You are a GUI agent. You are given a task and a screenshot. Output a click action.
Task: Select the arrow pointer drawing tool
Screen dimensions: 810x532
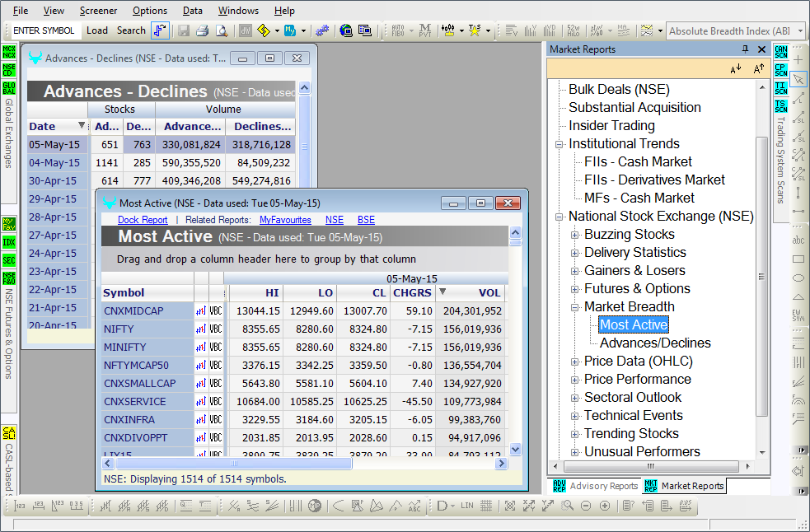coord(798,79)
